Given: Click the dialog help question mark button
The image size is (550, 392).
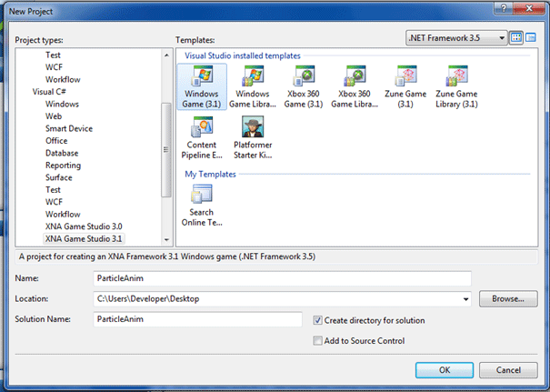Looking at the screenshot, I should [x=504, y=8].
